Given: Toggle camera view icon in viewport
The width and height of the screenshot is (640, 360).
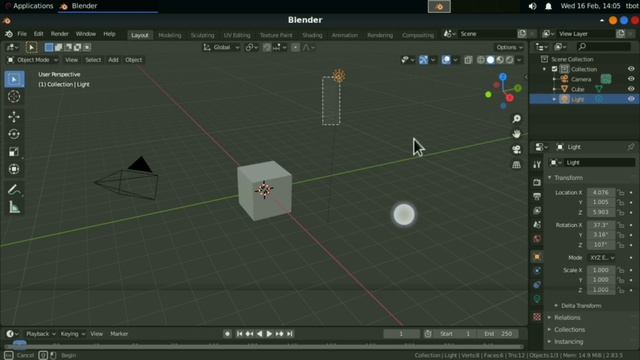Looking at the screenshot, I should tap(516, 149).
